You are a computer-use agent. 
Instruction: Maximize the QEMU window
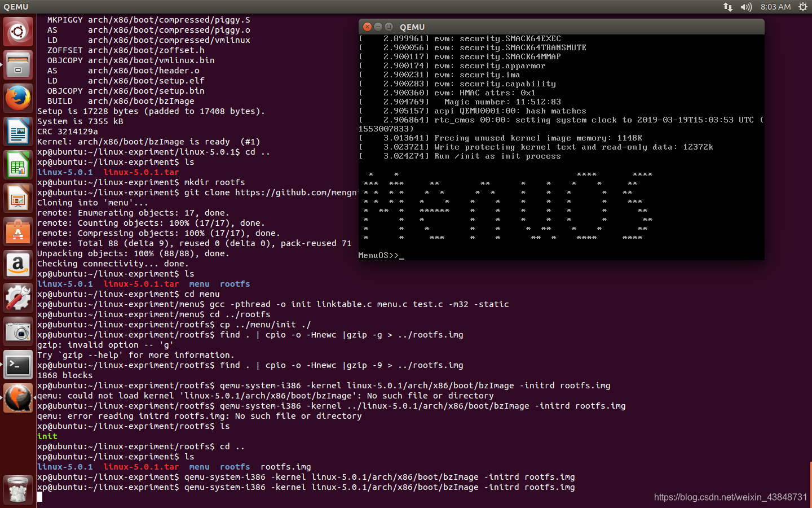tap(389, 27)
